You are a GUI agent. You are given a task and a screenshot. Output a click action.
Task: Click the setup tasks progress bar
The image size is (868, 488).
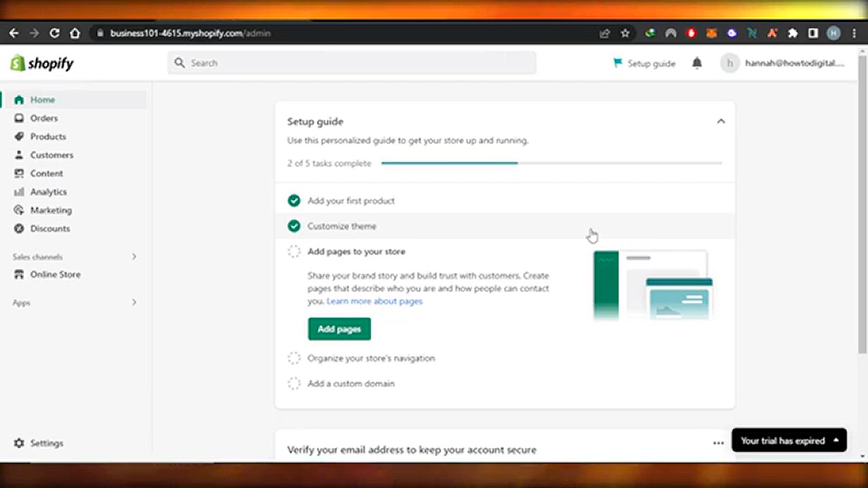pos(552,163)
